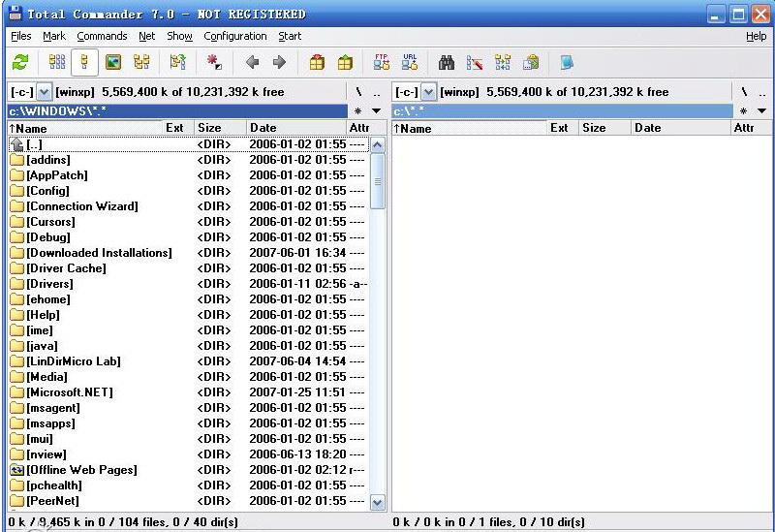
Task: Go back using the left arrow icon
Action: pyautogui.click(x=253, y=62)
